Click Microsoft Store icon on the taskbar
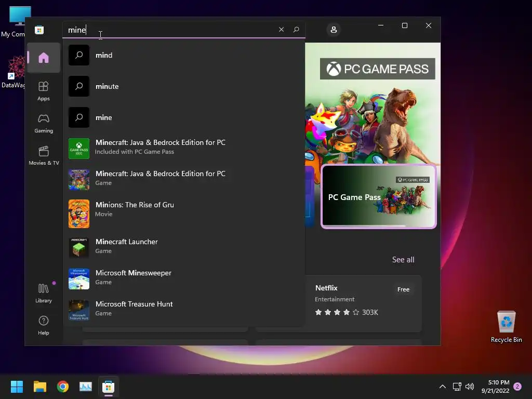The width and height of the screenshot is (532, 399). (x=108, y=387)
